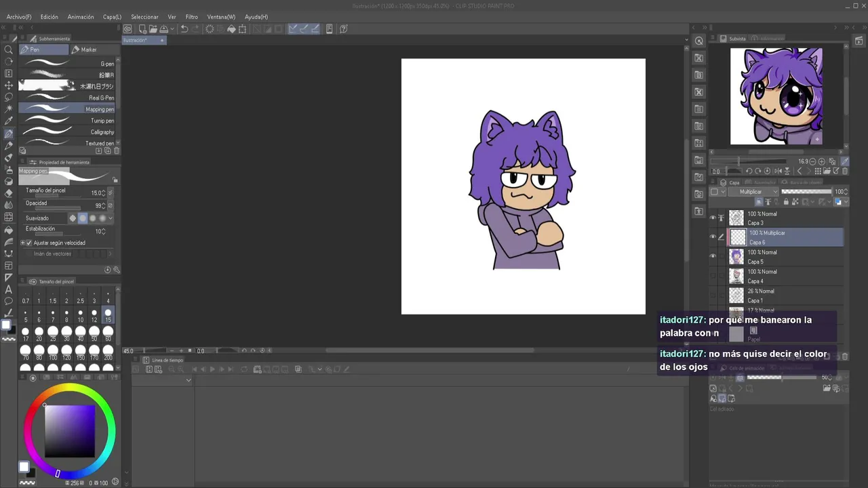Viewport: 868px width, 488px height.
Task: Open the Edición menu
Action: click(x=49, y=17)
